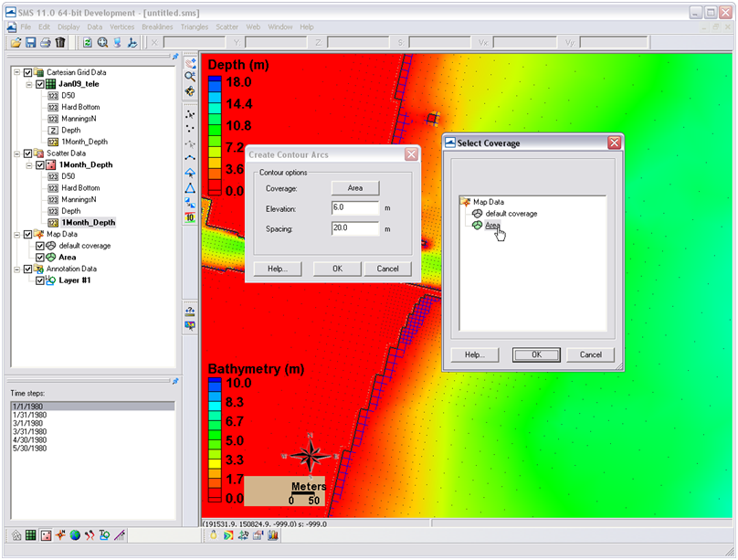The image size is (738, 560).
Task: Uncheck the Map Data checkbox
Action: click(27, 235)
